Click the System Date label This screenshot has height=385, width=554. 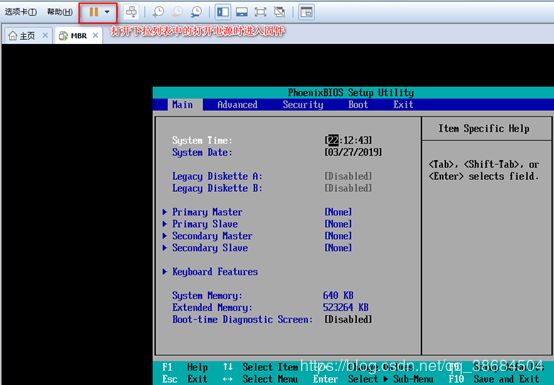click(x=202, y=152)
